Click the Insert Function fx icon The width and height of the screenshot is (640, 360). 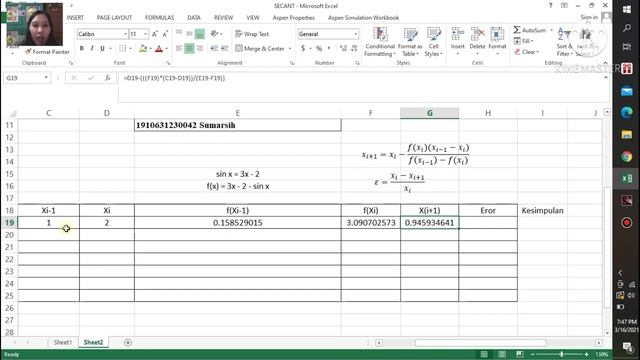[107, 78]
